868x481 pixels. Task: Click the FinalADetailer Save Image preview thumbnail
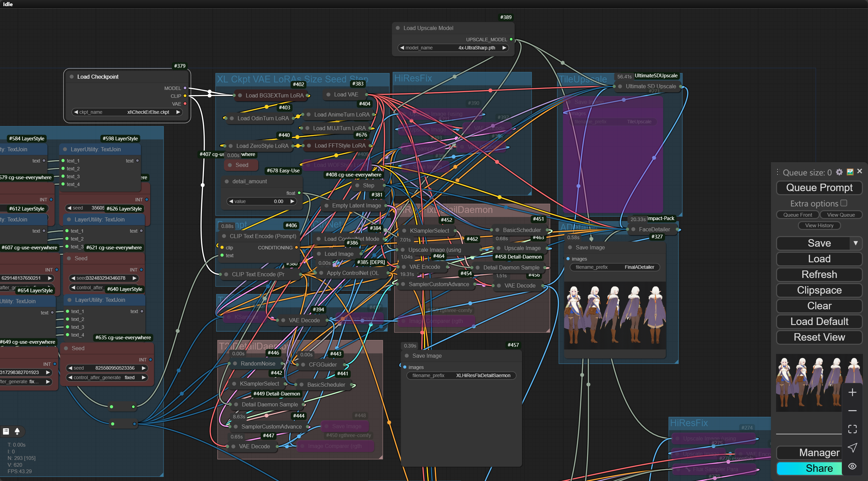[x=615, y=315]
